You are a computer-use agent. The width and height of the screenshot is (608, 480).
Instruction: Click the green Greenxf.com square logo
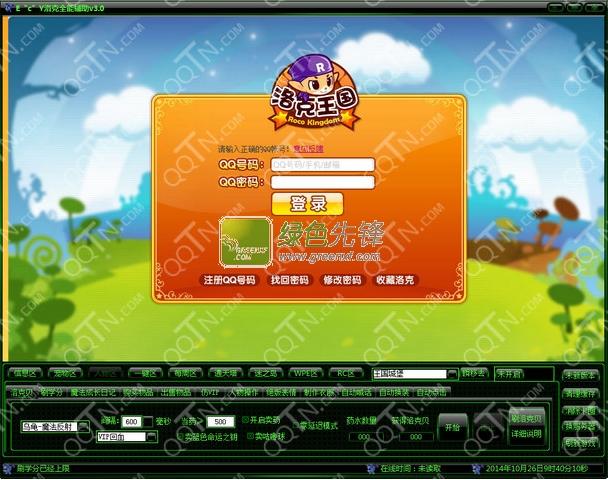[x=245, y=242]
